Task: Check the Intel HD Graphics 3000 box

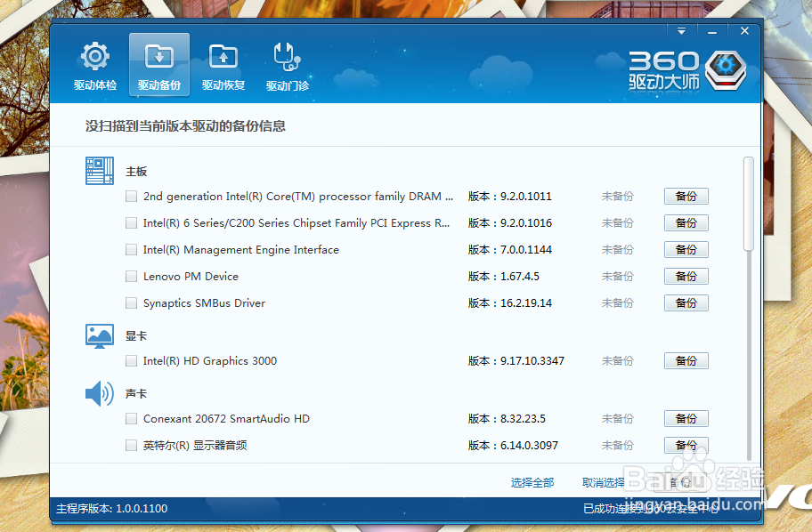Action: (132, 360)
